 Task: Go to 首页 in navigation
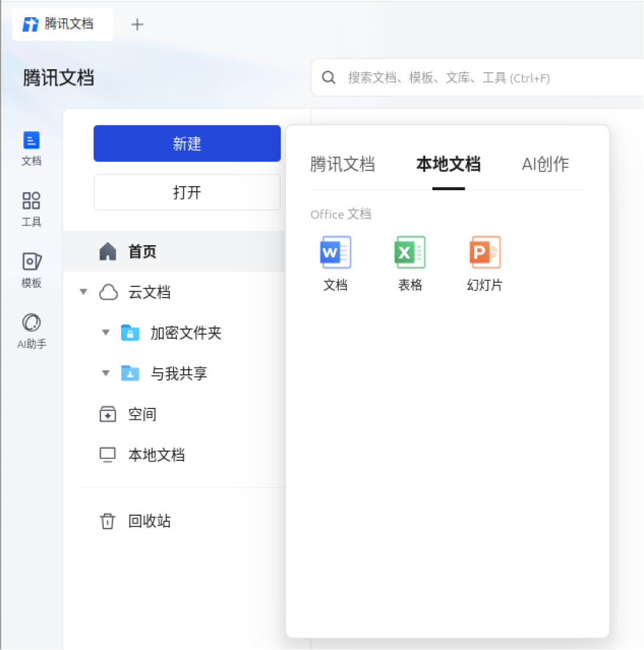[x=174, y=251]
